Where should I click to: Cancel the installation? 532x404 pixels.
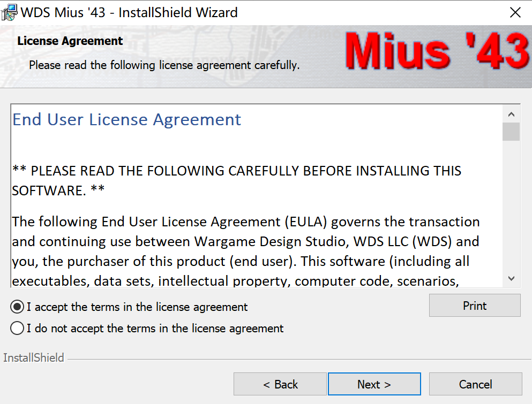click(x=475, y=384)
